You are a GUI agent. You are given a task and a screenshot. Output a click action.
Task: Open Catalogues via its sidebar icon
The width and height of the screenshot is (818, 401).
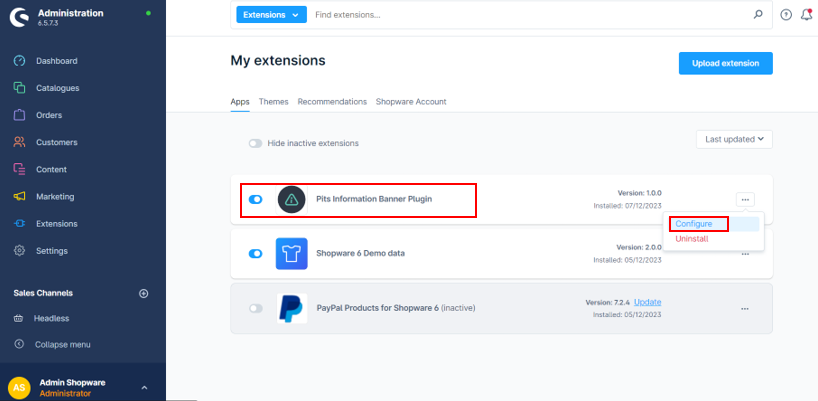(19, 88)
